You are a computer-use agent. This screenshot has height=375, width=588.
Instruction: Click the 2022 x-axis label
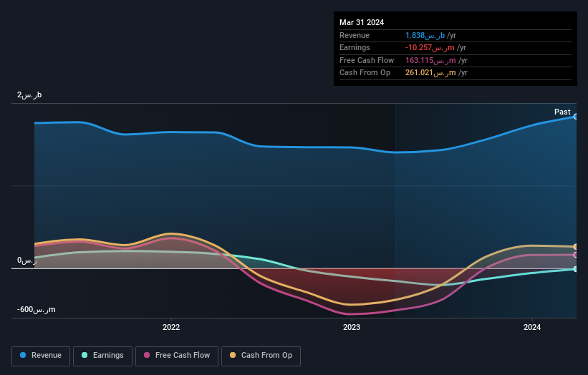pos(171,327)
